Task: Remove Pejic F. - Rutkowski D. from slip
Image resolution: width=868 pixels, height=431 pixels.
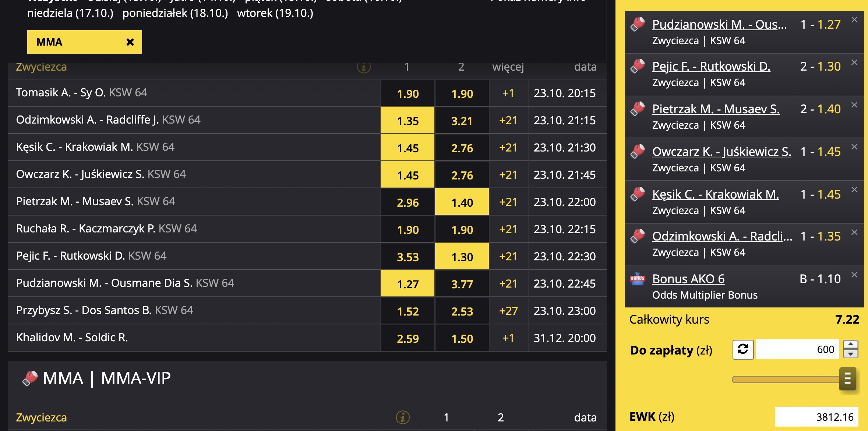Action: (x=854, y=63)
